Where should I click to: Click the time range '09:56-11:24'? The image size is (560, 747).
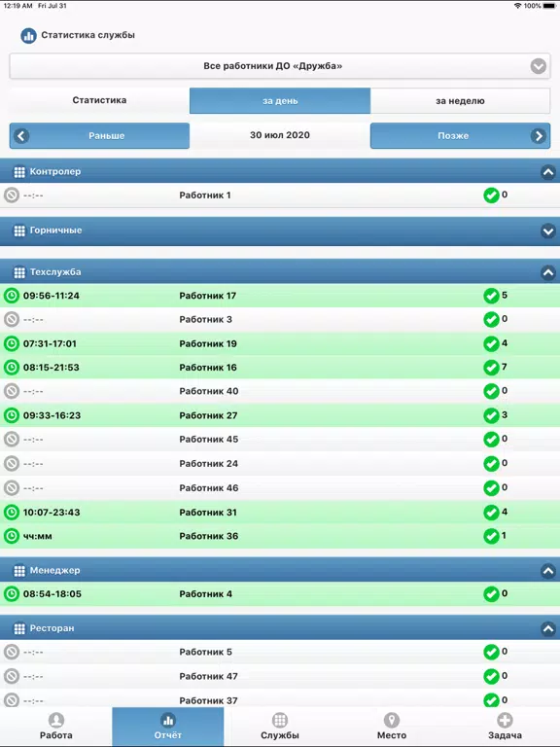52,296
